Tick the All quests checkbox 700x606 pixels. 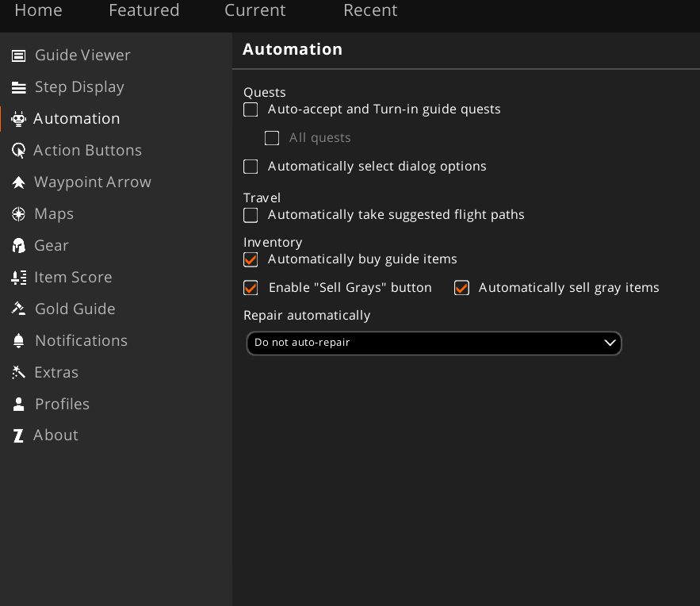[272, 138]
